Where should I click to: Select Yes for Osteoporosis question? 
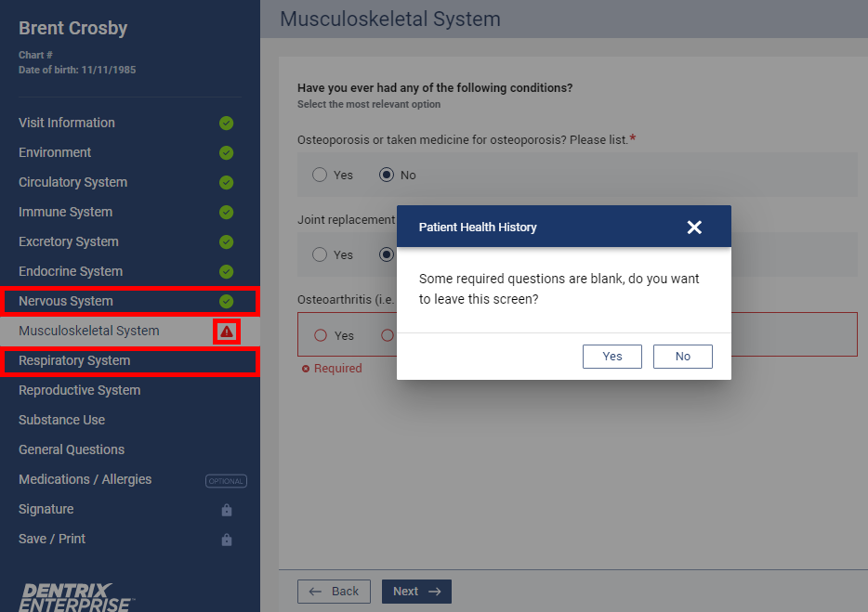pyautogui.click(x=320, y=175)
